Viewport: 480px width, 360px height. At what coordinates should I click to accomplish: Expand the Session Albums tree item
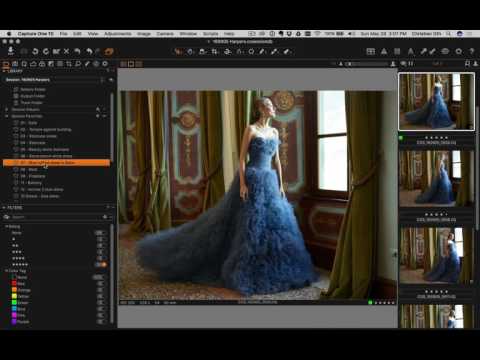6,109
